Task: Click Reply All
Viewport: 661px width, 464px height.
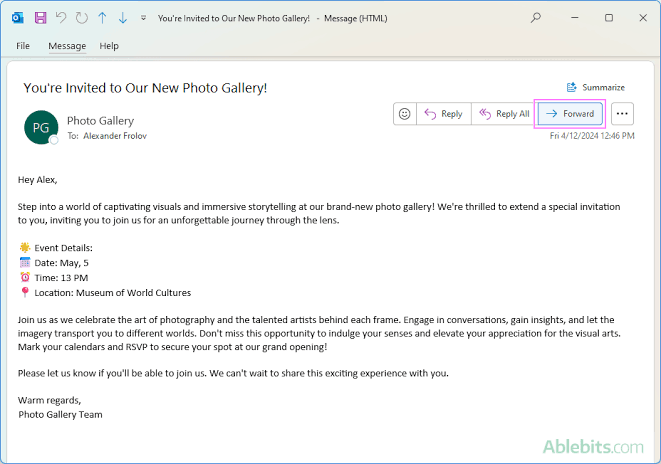Action: pos(504,114)
